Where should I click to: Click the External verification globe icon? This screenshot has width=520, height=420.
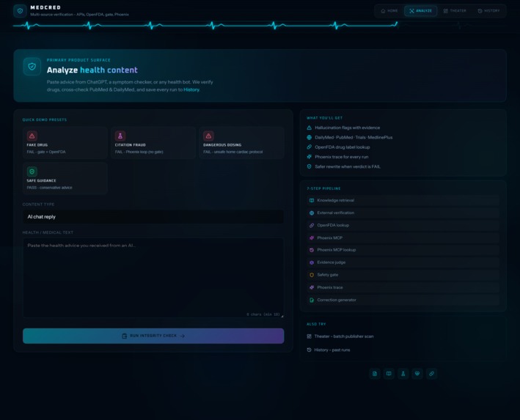click(312, 213)
